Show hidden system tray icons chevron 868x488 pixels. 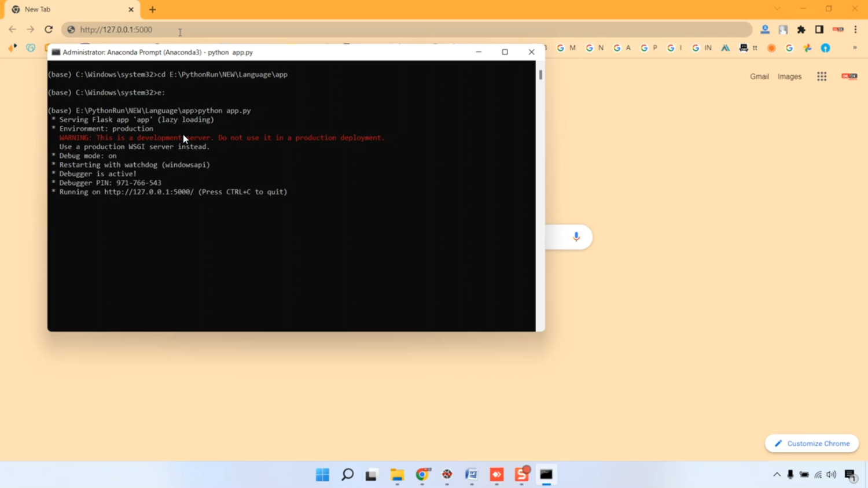[x=777, y=475]
